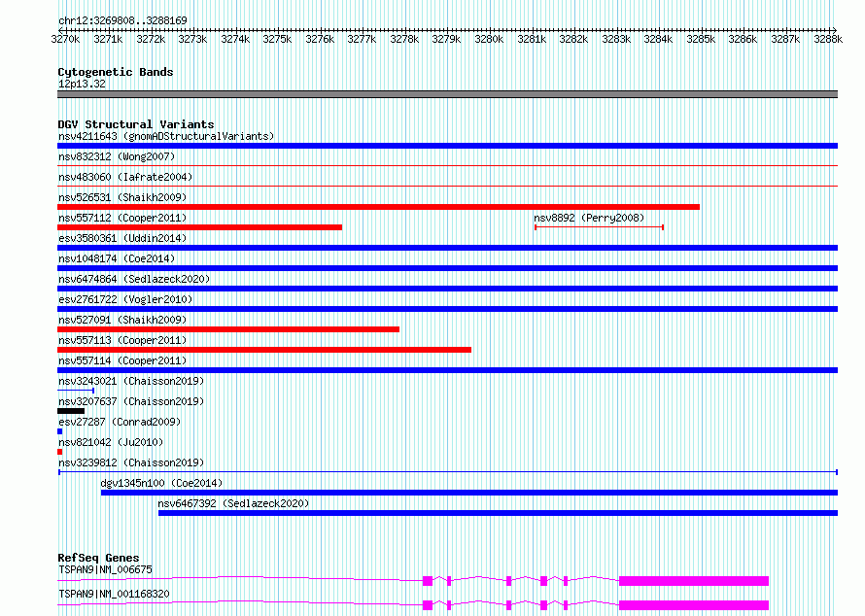Click nsv557114 (Cooper2011) label

click(122, 360)
